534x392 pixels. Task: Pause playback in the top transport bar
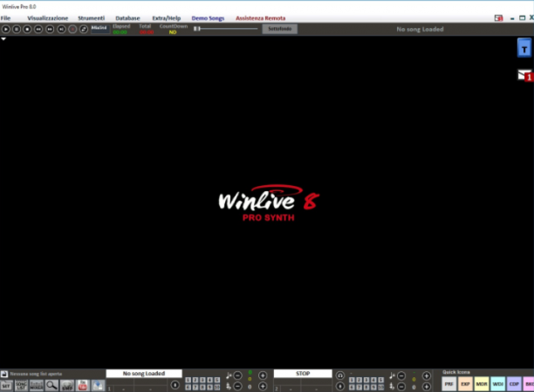17,30
